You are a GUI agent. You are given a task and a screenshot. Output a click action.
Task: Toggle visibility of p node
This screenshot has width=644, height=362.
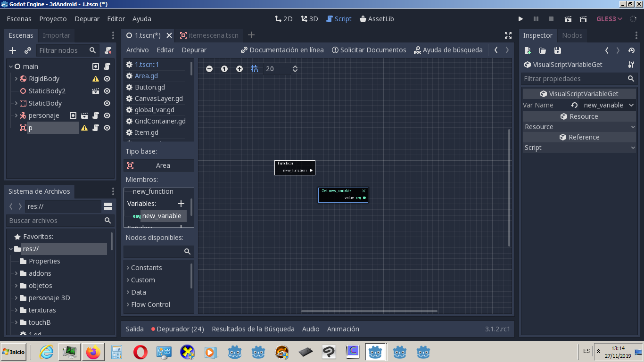(107, 128)
